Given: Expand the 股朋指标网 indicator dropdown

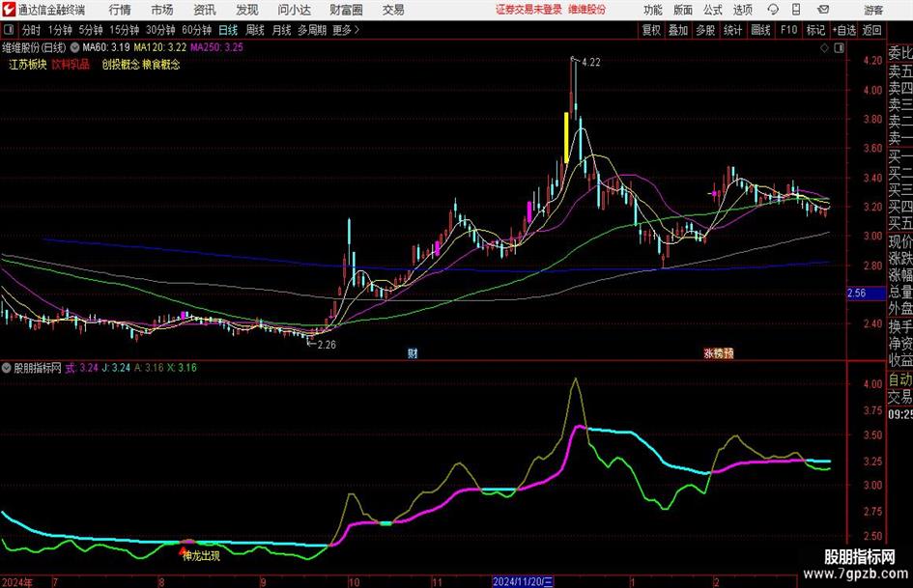Looking at the screenshot, I should click(x=7, y=368).
